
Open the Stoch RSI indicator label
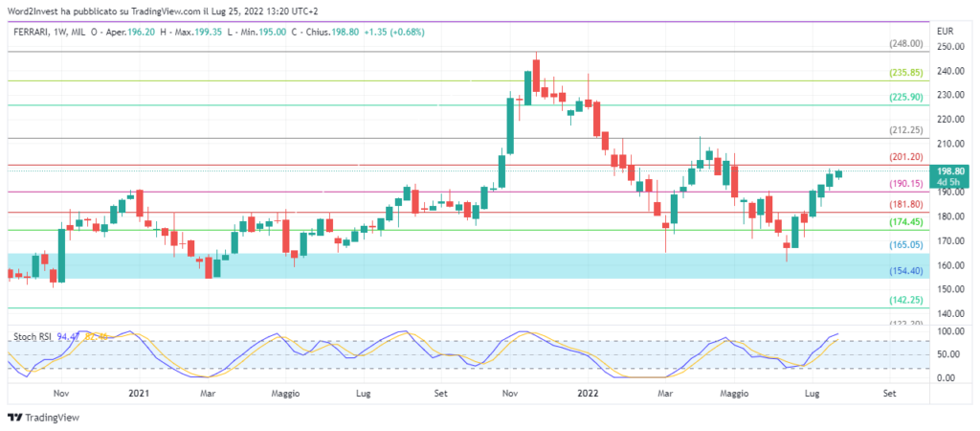pyautogui.click(x=33, y=337)
